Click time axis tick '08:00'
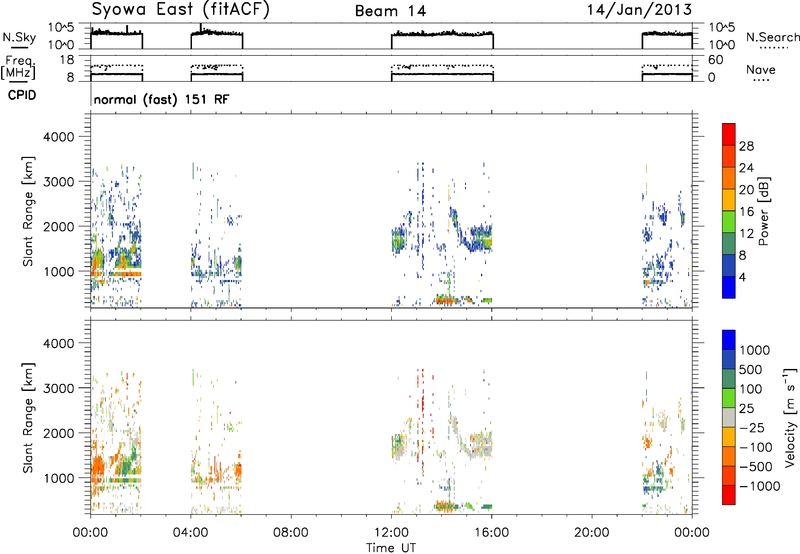The height and width of the screenshot is (554, 800). coord(291,533)
